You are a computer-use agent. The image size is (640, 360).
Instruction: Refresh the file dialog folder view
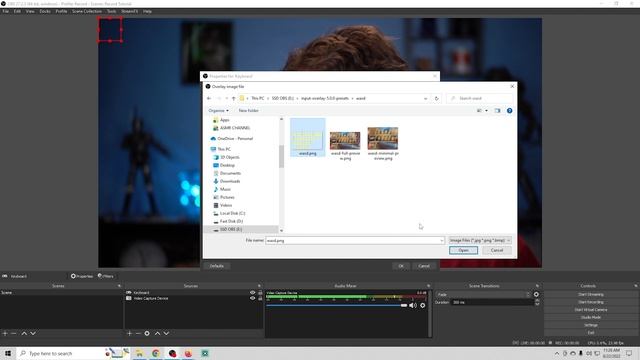click(436, 98)
